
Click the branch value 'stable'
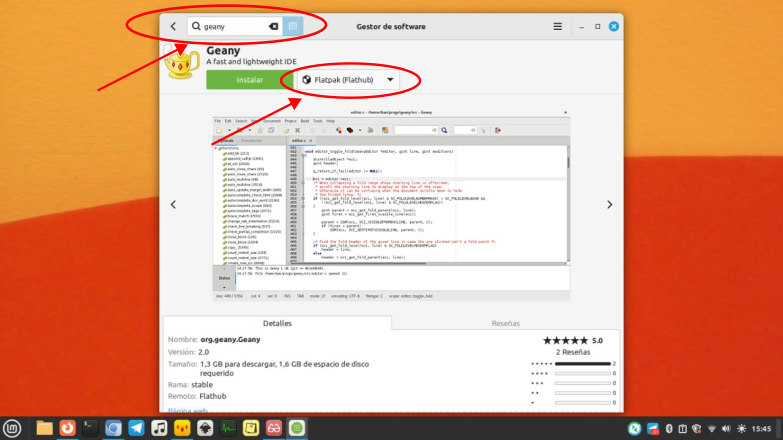(202, 385)
